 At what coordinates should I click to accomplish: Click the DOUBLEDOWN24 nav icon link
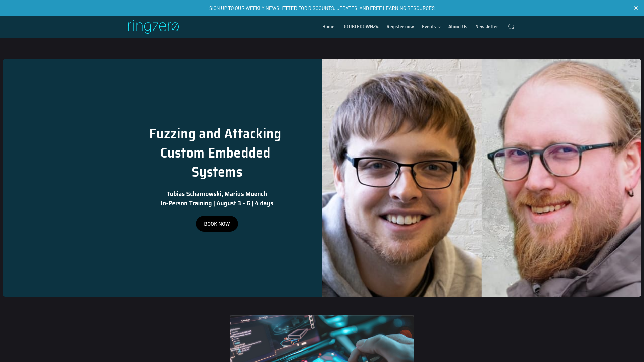coord(361,26)
